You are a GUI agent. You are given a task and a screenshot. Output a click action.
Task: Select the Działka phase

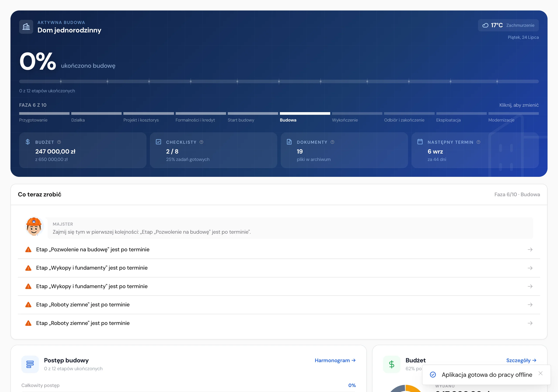96,118
